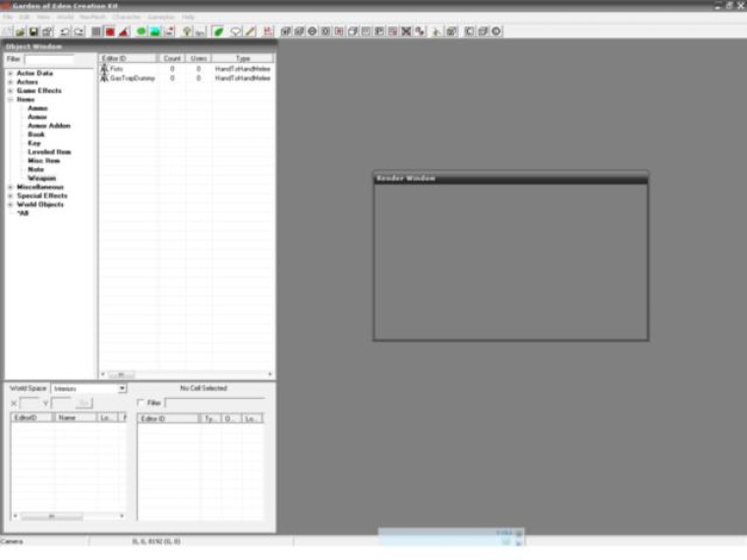Toggle red snap to angle icon
The height and width of the screenshot is (560, 747).
[109, 31]
